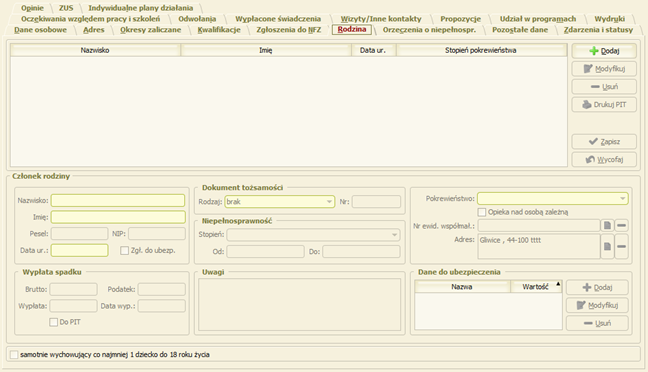Click the sort arrow in the Wartość column header
This screenshot has height=372, width=648.
[558, 284]
